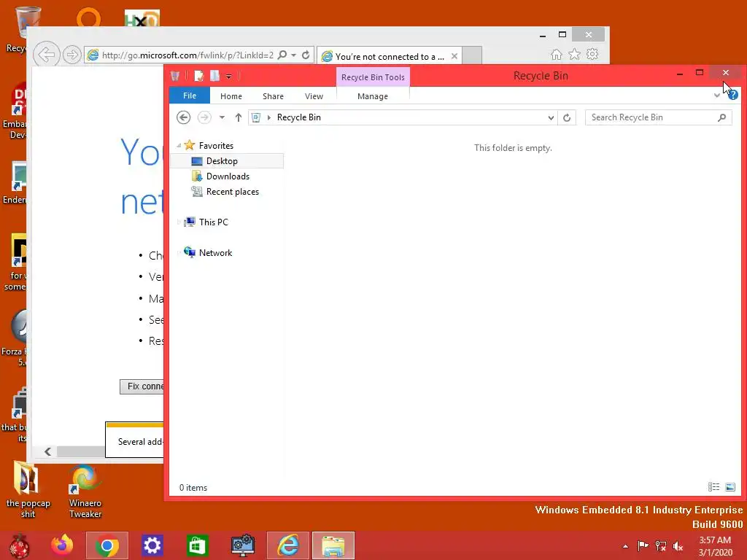This screenshot has width=747, height=560.
Task: Select the View ribbon tab
Action: click(314, 96)
